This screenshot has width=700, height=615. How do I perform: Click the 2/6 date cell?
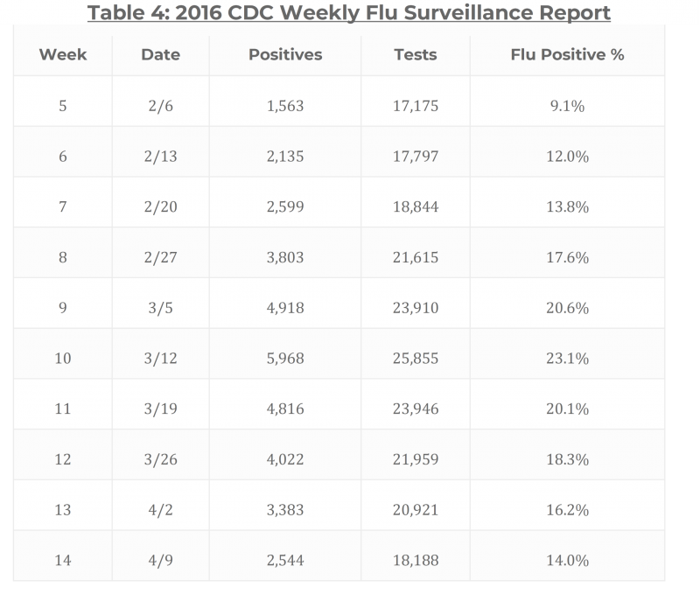click(x=160, y=106)
